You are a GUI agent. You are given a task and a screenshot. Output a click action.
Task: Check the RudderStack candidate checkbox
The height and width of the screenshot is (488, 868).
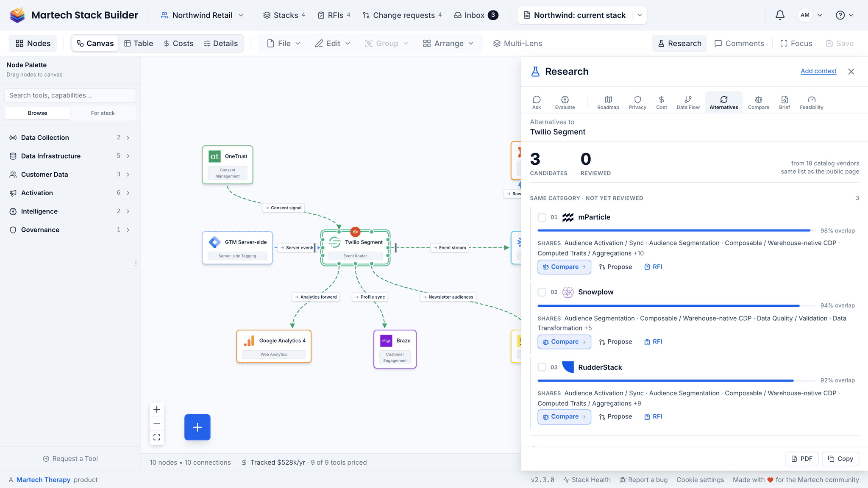[x=542, y=367]
